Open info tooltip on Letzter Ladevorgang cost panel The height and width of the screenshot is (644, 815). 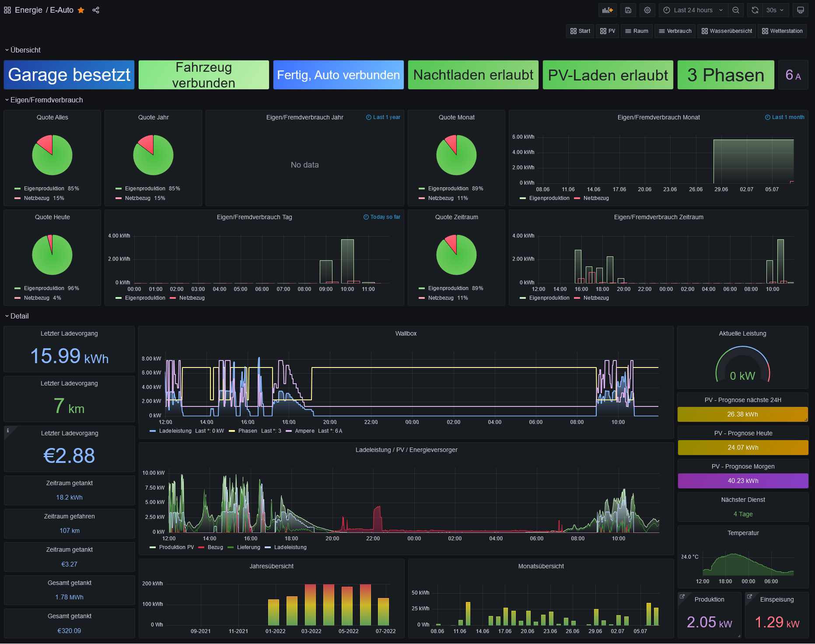(x=8, y=430)
